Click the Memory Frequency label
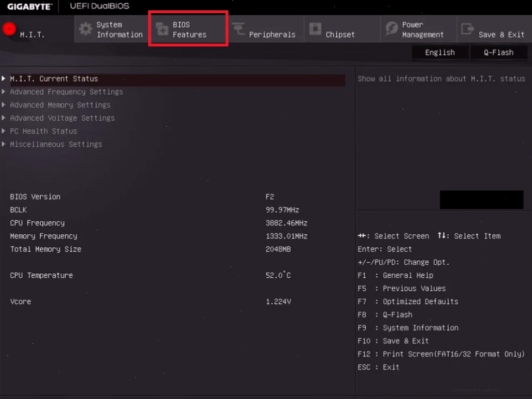This screenshot has height=399, width=532. (x=44, y=236)
